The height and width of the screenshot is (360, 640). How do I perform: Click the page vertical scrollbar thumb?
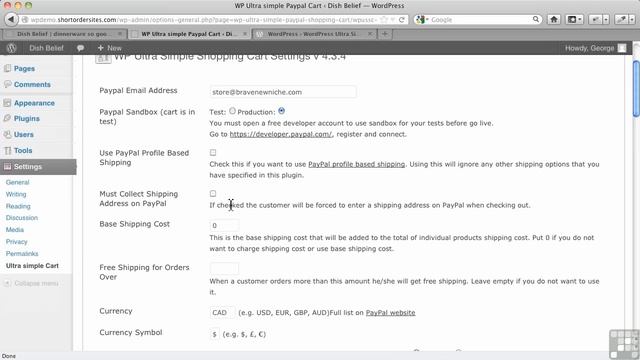pyautogui.click(x=636, y=89)
